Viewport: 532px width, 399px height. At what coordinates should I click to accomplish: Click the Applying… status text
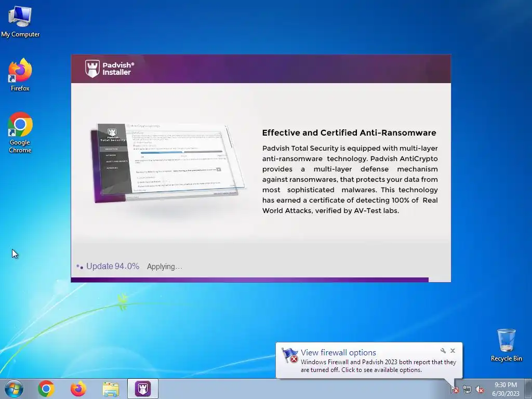(x=165, y=267)
